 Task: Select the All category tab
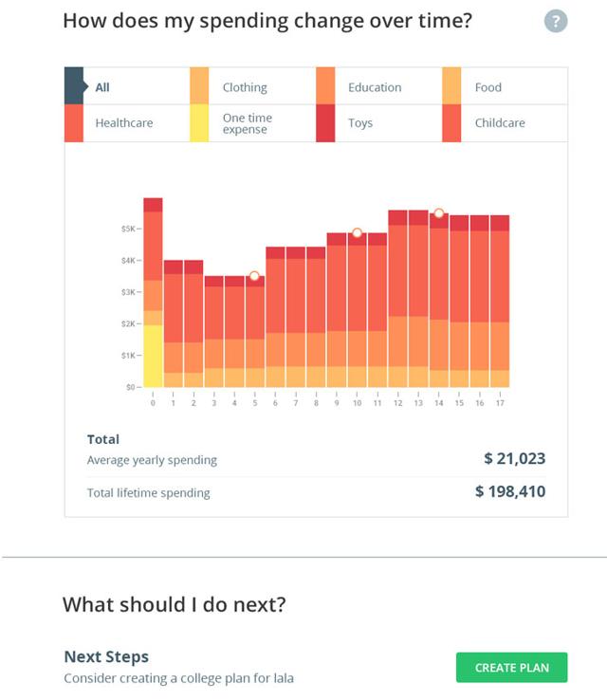point(102,87)
